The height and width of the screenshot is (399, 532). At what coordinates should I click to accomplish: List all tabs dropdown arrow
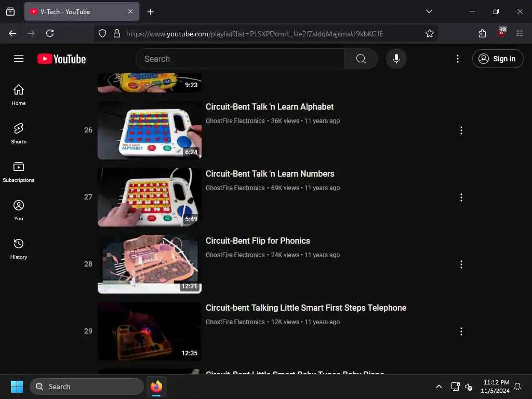pyautogui.click(x=429, y=11)
